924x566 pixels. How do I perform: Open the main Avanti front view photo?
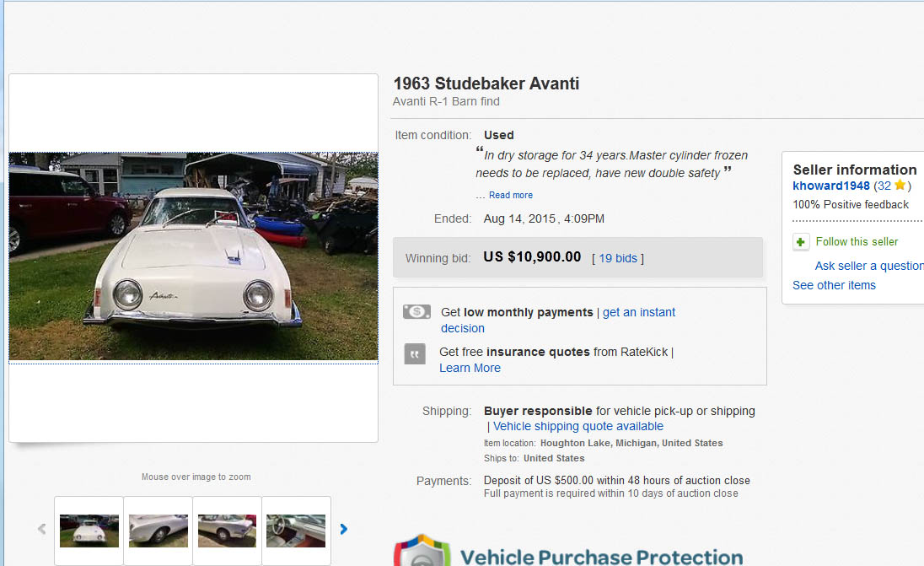(193, 256)
